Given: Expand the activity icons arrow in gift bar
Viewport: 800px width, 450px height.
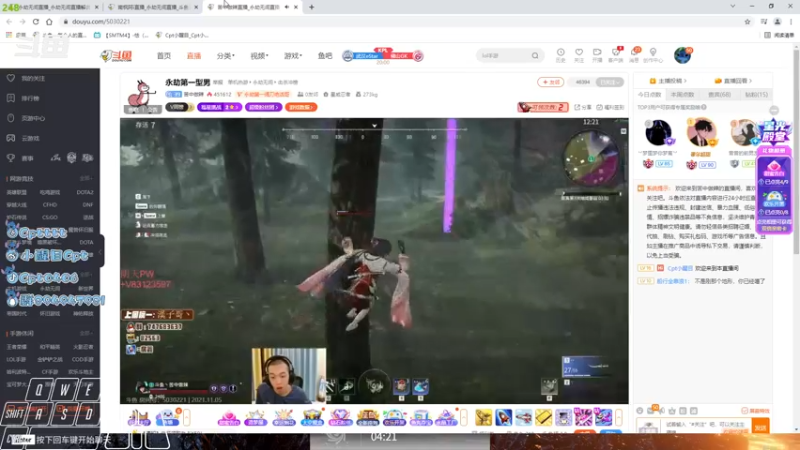Looking at the screenshot, I should [464, 417].
